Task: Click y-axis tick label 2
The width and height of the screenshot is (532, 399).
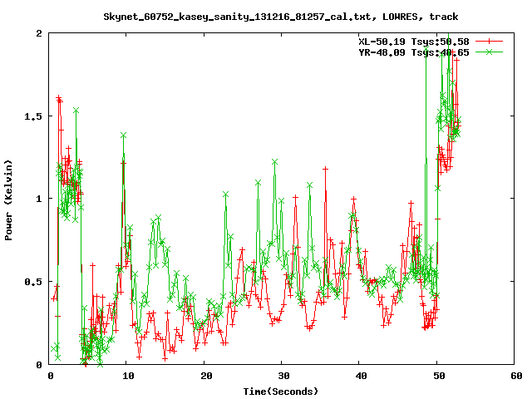Action: [x=39, y=33]
